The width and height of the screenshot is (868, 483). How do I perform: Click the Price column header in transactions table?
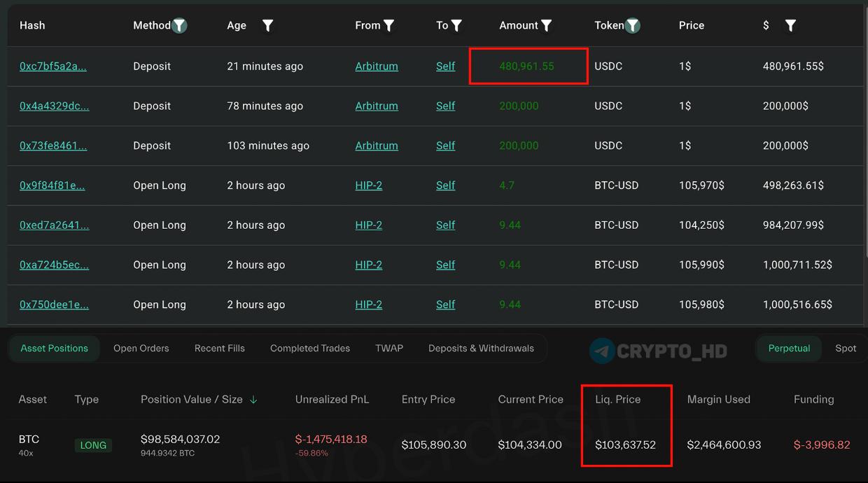pyautogui.click(x=692, y=26)
